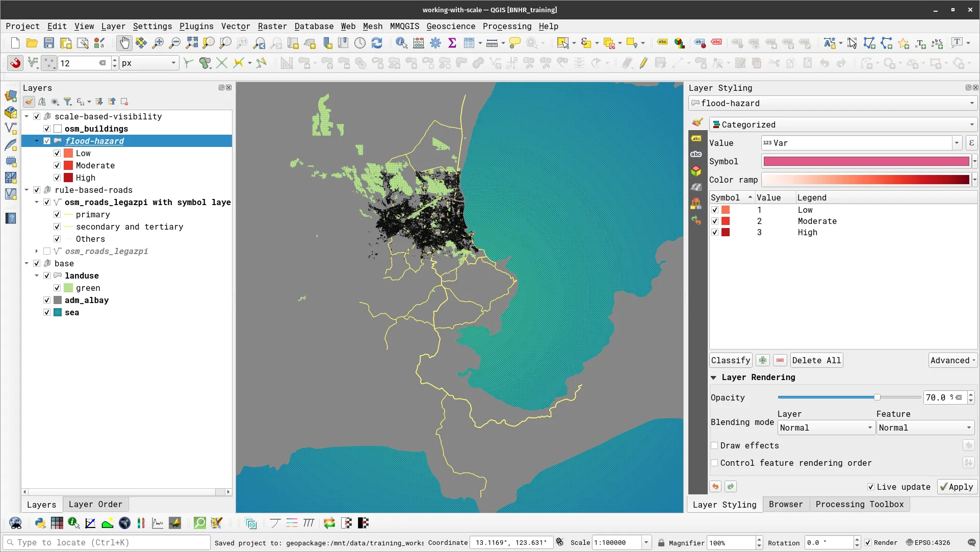Open the Processing menu
Image resolution: width=980 pixels, height=552 pixels.
pyautogui.click(x=506, y=26)
